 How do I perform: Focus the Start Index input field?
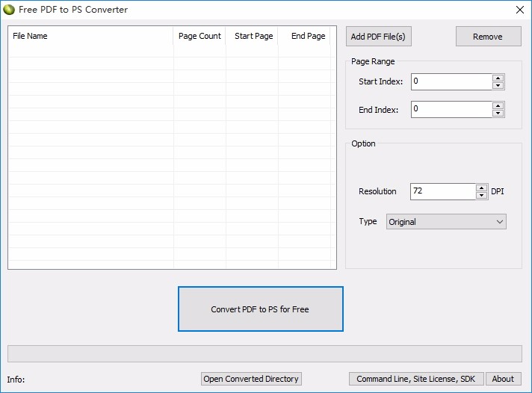coord(451,81)
